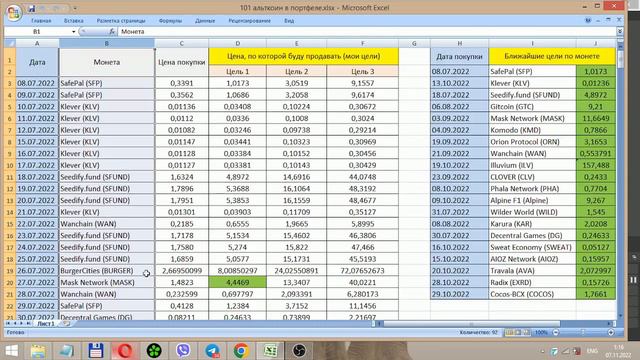Select column H header
The image size is (640, 360).
460,43
